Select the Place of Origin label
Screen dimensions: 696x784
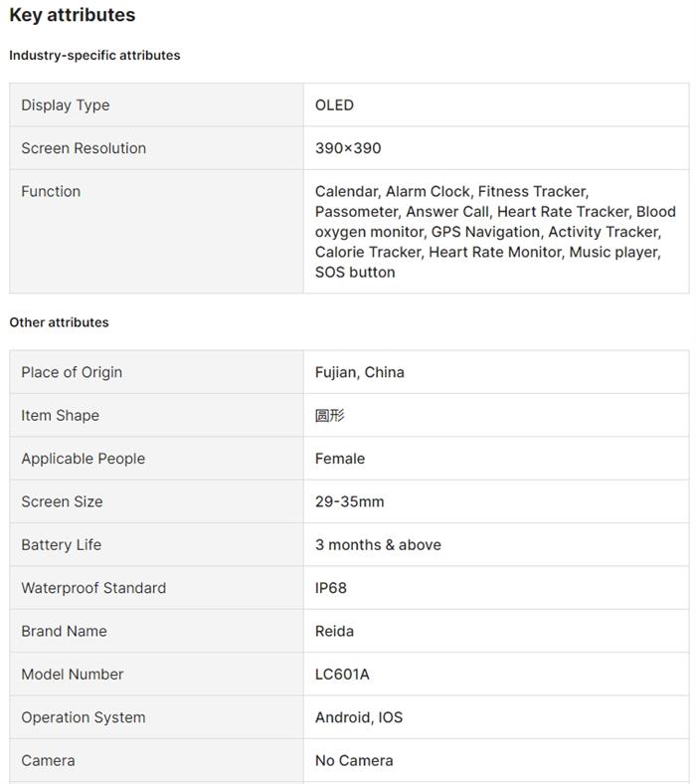[72, 372]
